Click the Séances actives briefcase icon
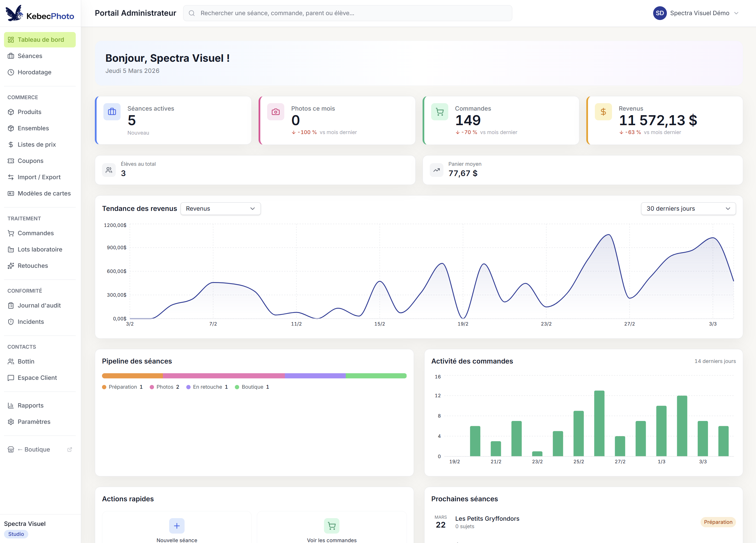 [x=112, y=112]
